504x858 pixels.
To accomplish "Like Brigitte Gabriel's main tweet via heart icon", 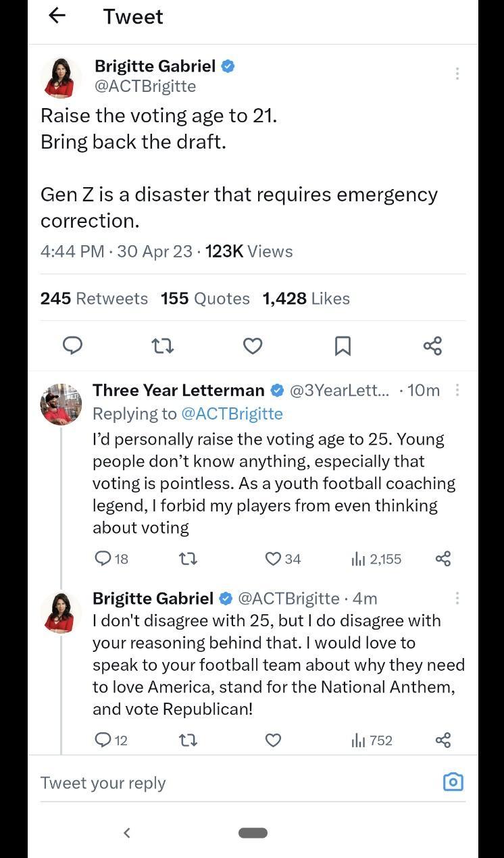I will (x=252, y=346).
